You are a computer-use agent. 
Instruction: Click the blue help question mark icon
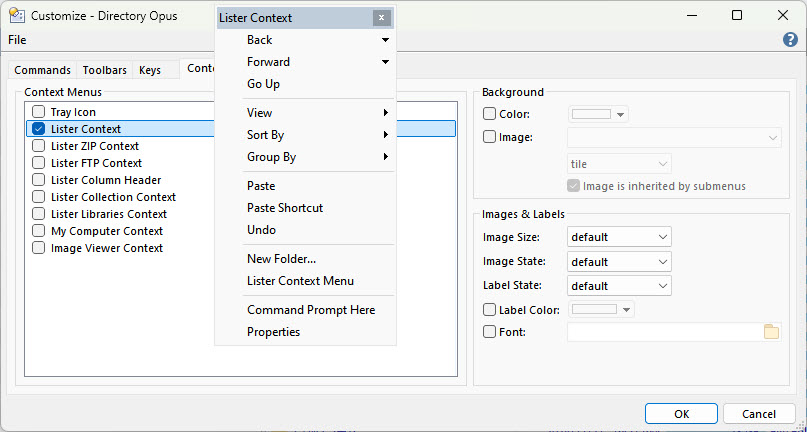(790, 40)
